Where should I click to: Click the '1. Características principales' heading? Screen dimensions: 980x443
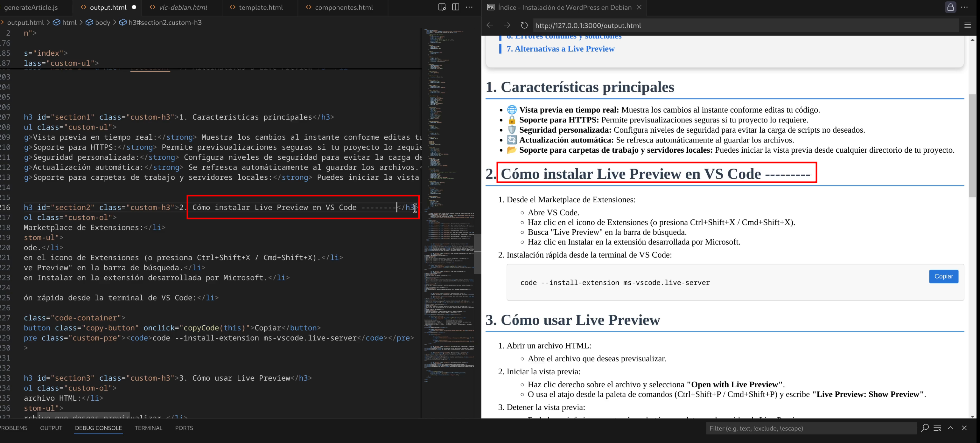580,87
